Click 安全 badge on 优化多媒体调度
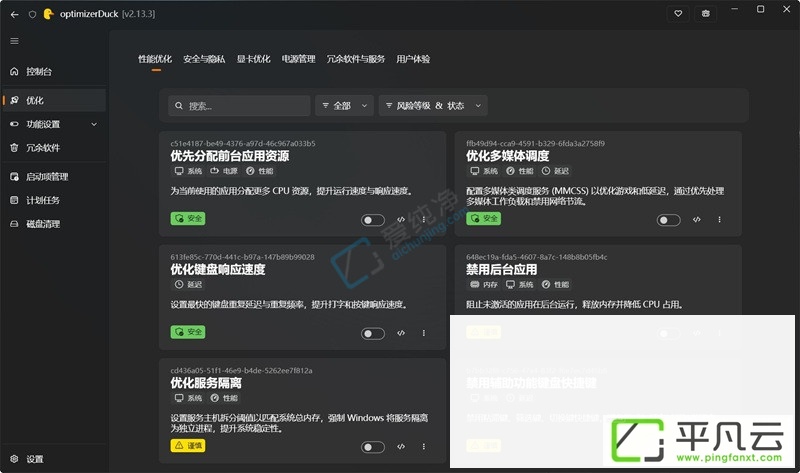The height and width of the screenshot is (473, 800). [483, 218]
